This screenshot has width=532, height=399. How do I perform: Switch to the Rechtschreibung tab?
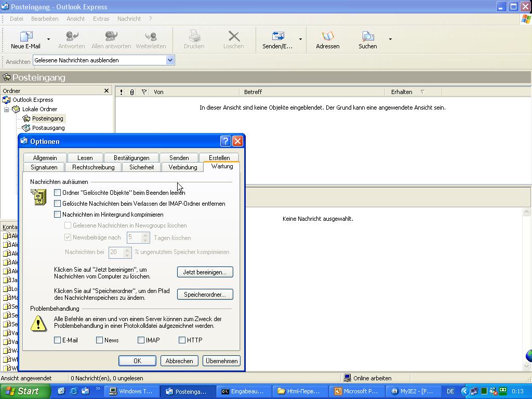tap(94, 167)
